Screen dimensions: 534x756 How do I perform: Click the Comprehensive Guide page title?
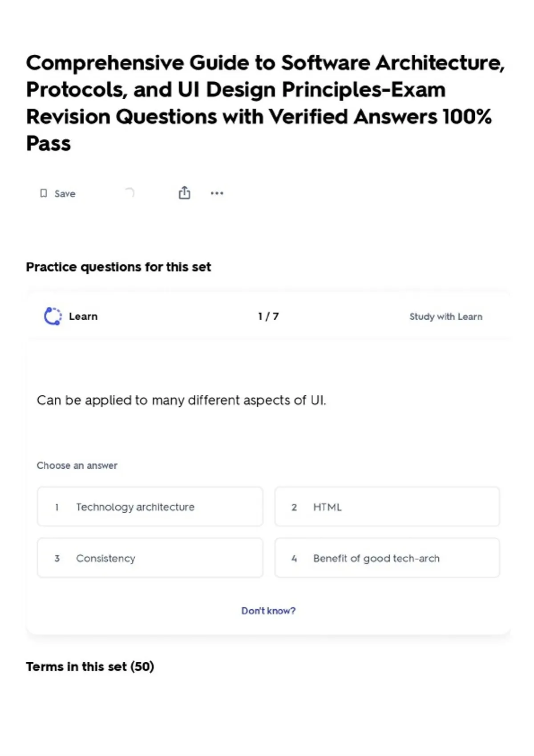(266, 103)
